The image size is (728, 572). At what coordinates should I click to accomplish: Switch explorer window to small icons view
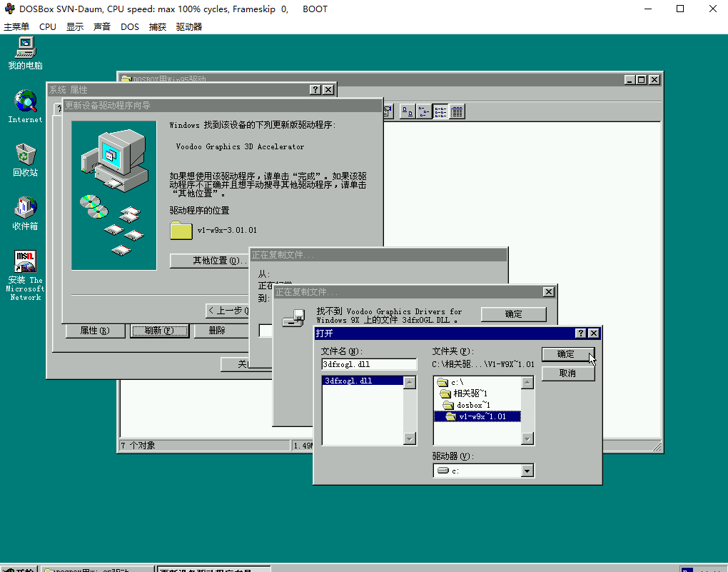click(x=424, y=111)
